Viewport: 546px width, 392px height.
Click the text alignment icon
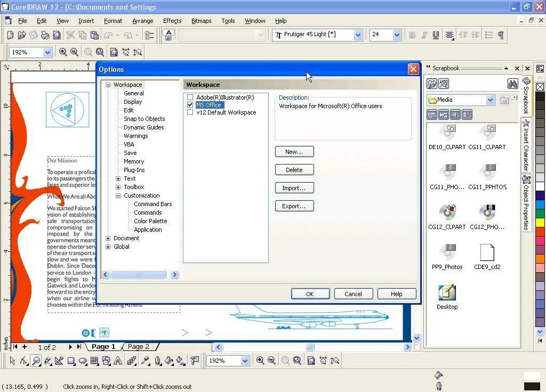pyautogui.click(x=449, y=35)
